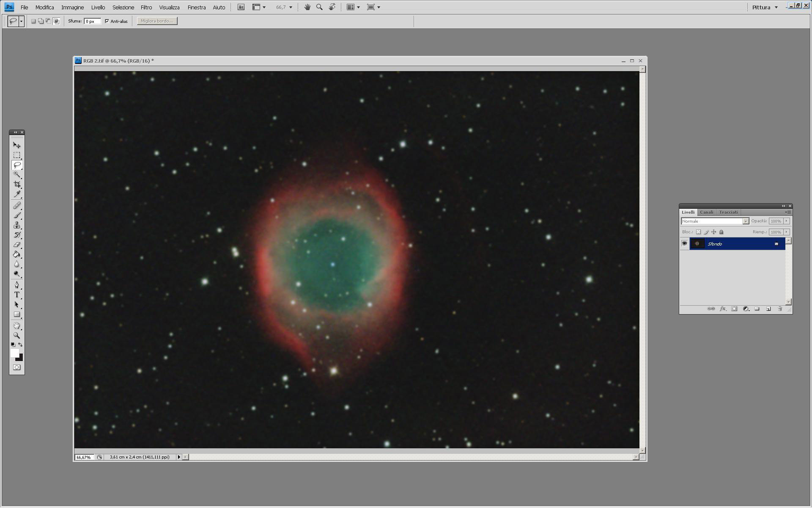This screenshot has height=508, width=812.
Task: Select the Eraser tool
Action: 17,245
